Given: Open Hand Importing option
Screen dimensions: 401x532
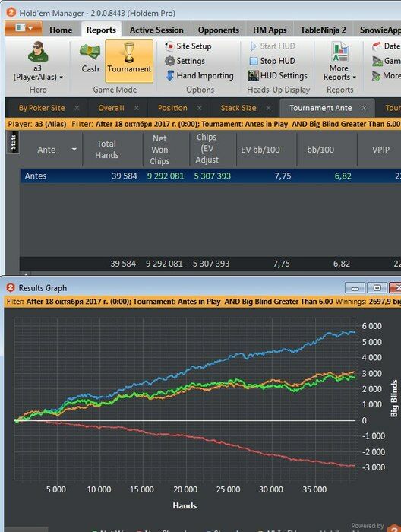Looking at the screenshot, I should (199, 76).
